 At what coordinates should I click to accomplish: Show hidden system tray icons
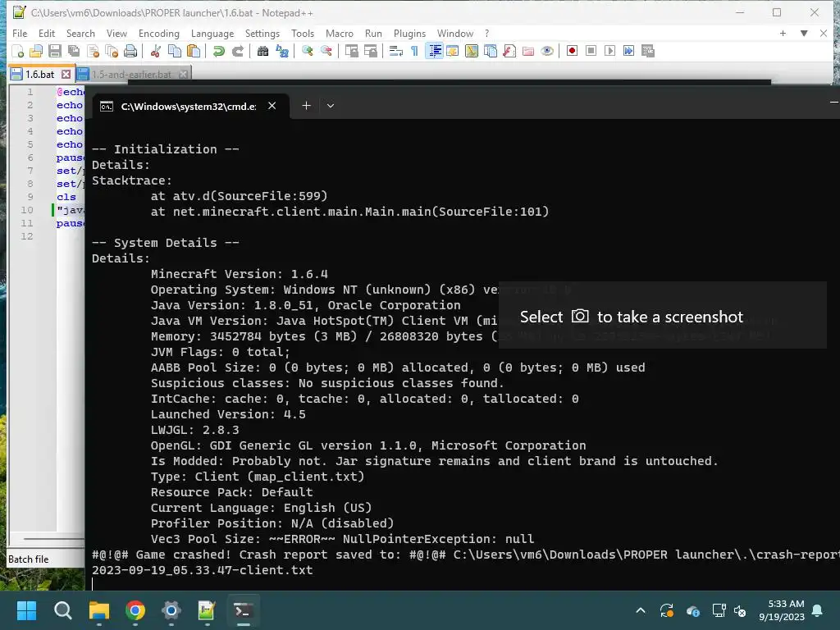point(640,610)
